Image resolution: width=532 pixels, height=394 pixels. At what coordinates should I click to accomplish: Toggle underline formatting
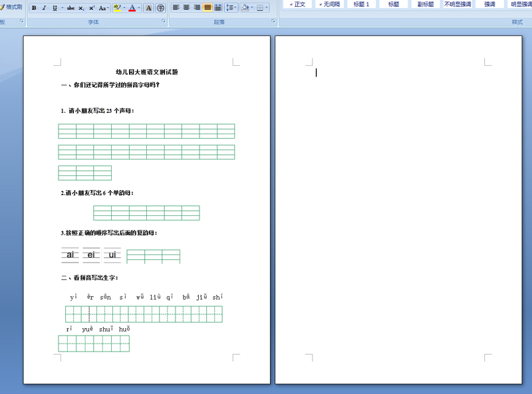(x=55, y=8)
